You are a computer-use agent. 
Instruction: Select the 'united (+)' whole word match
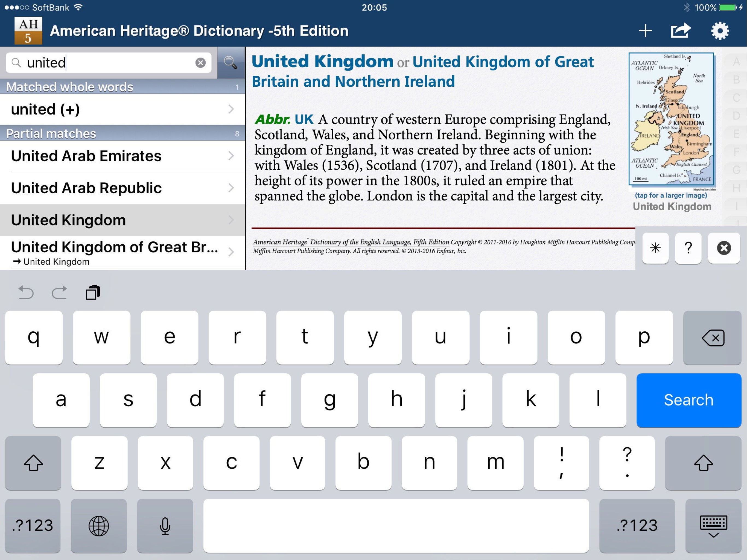click(x=122, y=109)
